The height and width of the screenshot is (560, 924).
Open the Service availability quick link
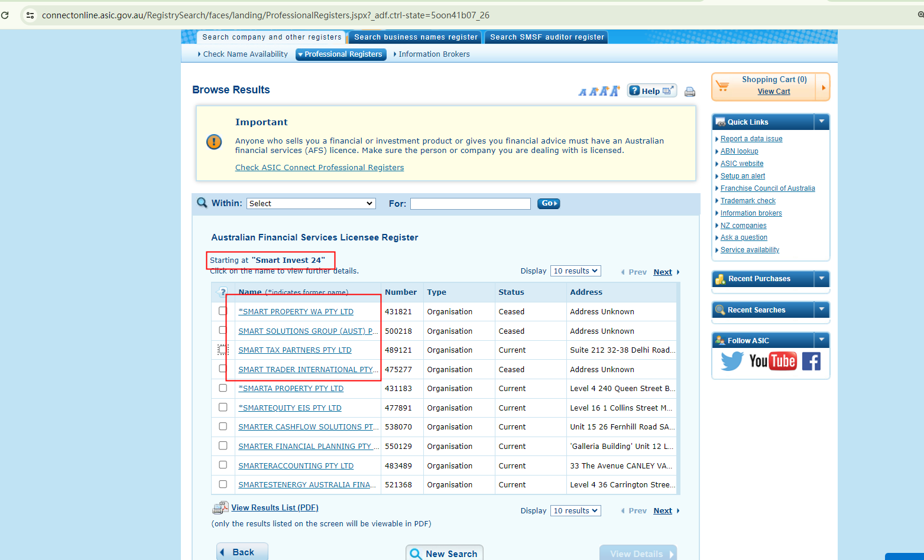coord(750,250)
